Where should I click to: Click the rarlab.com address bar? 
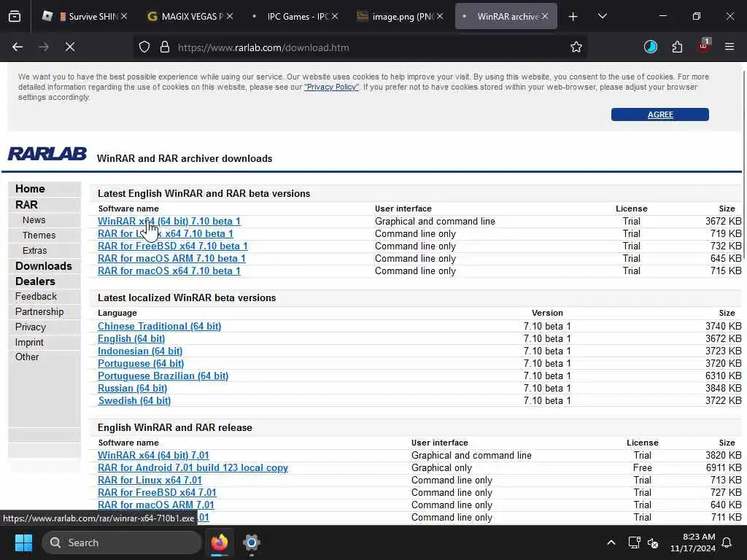pyautogui.click(x=362, y=47)
